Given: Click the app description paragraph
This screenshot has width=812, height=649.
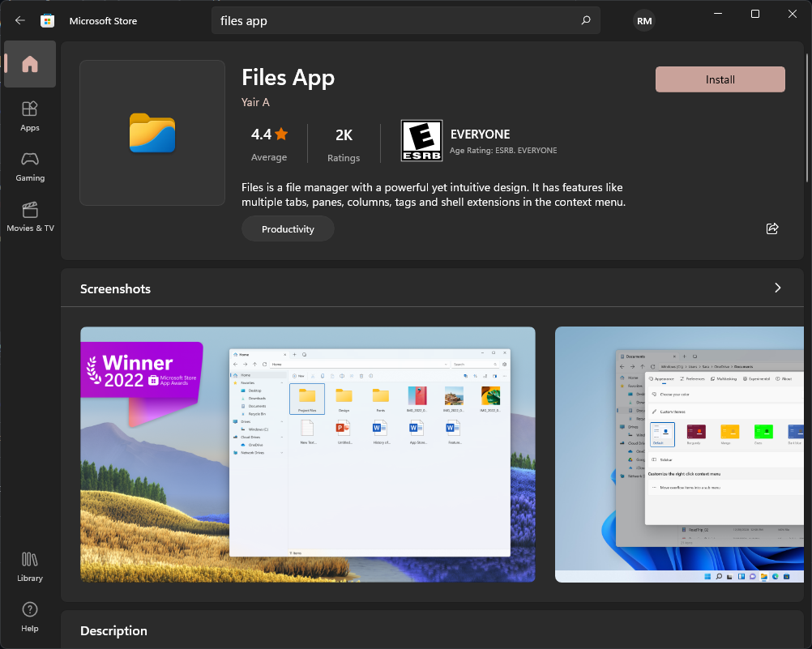Looking at the screenshot, I should tap(434, 194).
